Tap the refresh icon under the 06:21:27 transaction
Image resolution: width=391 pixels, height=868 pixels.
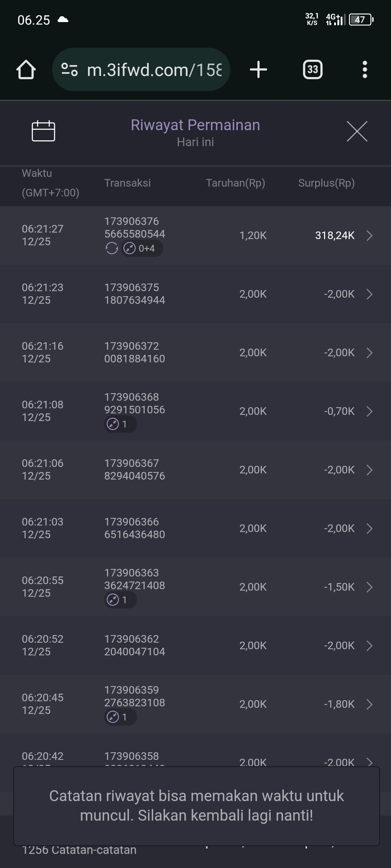112,248
